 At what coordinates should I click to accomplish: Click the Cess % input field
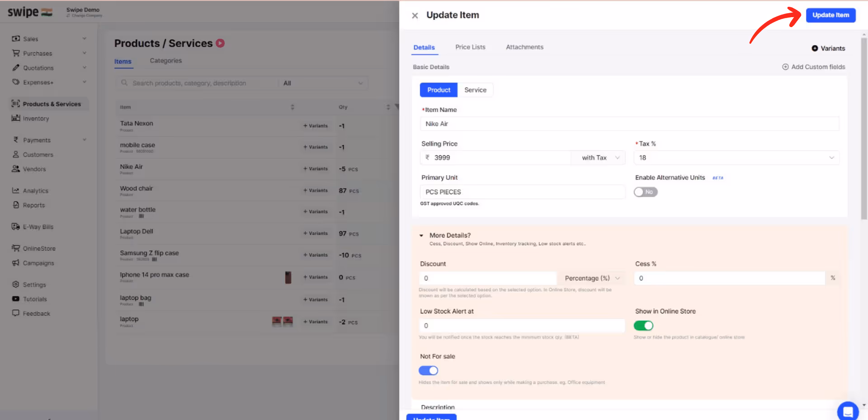click(x=730, y=278)
